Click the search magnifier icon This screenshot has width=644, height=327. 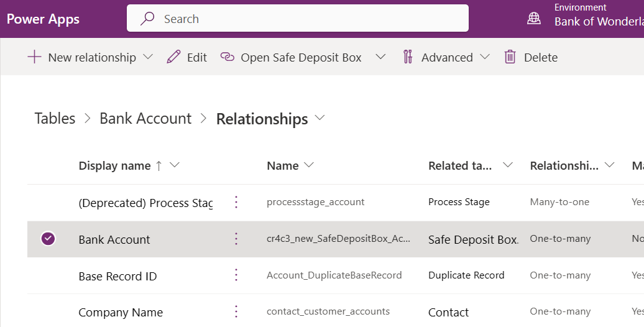coord(147,19)
